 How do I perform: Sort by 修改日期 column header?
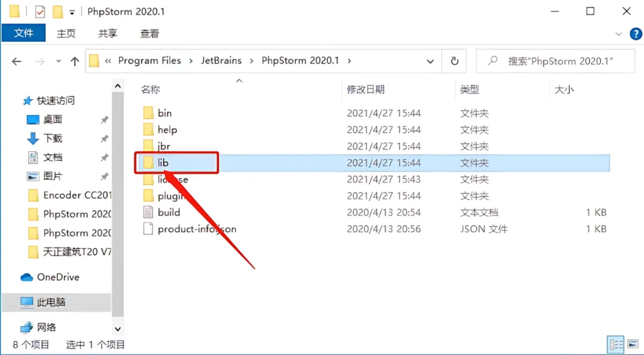click(x=366, y=89)
